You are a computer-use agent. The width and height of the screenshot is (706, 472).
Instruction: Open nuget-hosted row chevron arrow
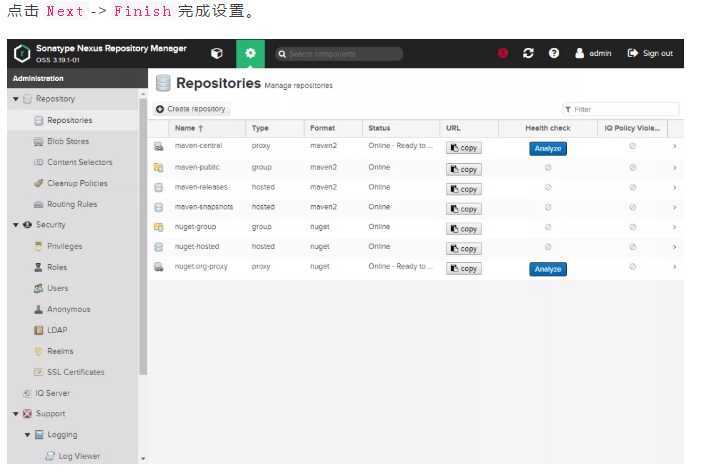click(x=674, y=247)
